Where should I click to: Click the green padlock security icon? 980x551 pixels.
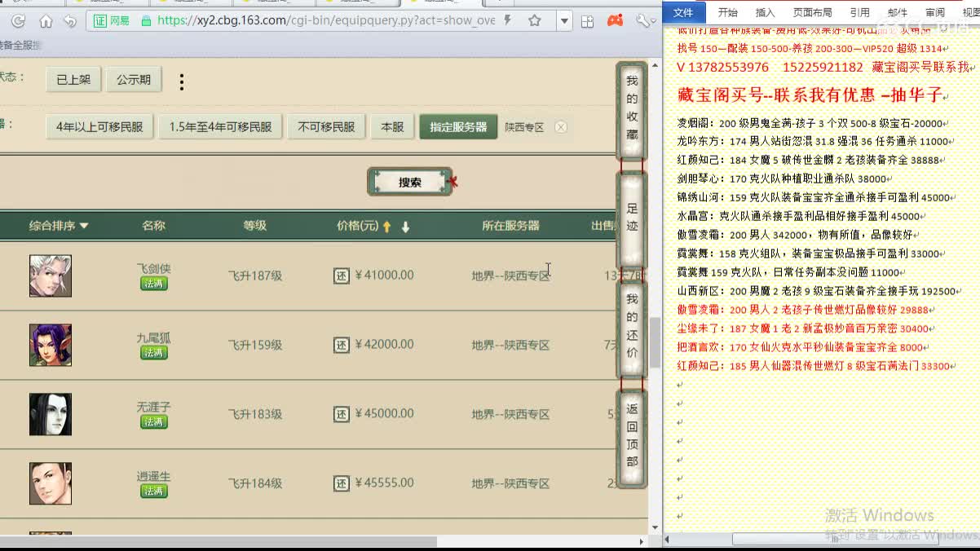tap(146, 20)
